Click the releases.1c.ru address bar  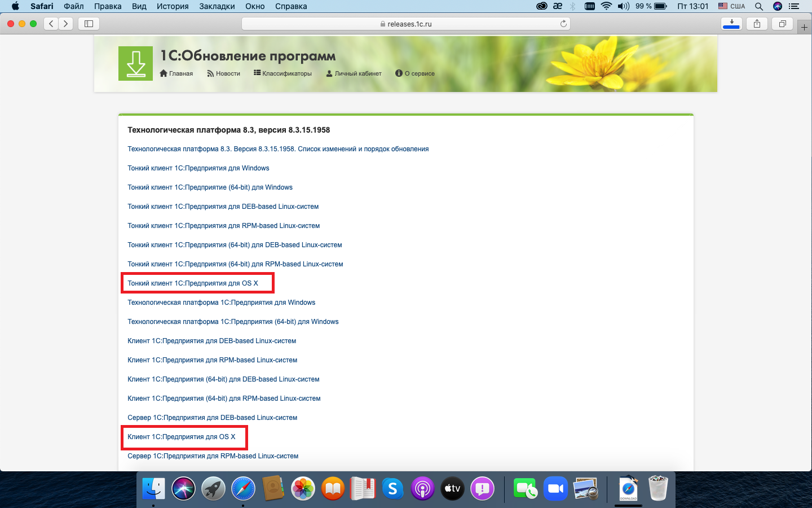point(406,24)
